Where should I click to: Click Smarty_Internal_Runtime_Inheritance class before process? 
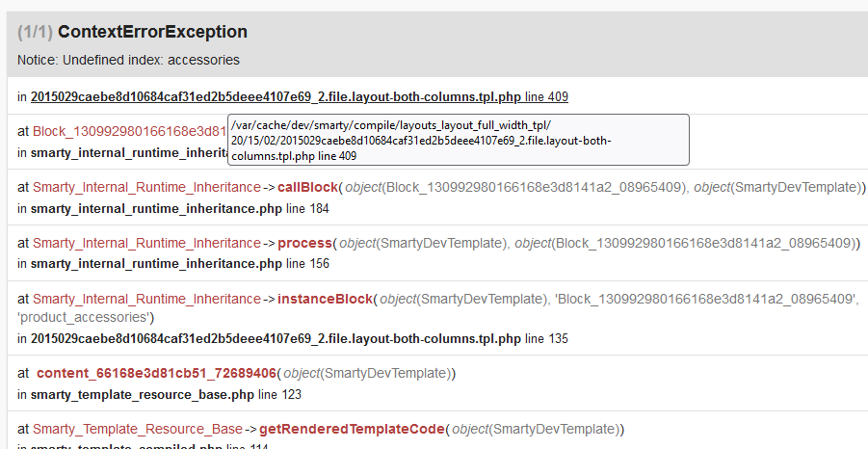click(x=146, y=243)
